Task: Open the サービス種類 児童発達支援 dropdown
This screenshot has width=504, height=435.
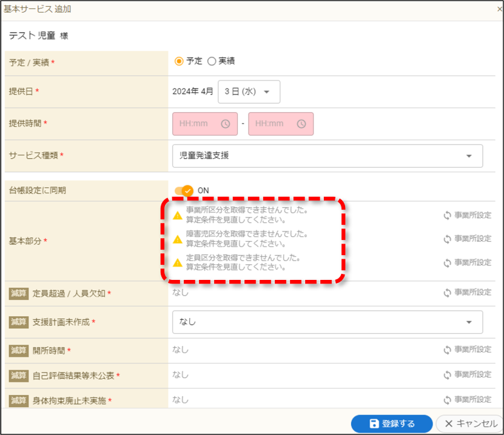Action: (x=328, y=156)
